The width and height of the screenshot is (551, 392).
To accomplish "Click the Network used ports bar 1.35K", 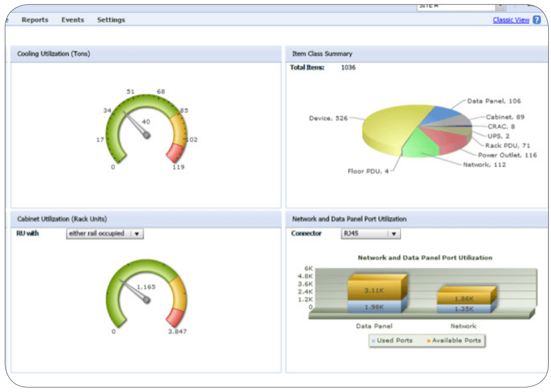I will tap(464, 309).
